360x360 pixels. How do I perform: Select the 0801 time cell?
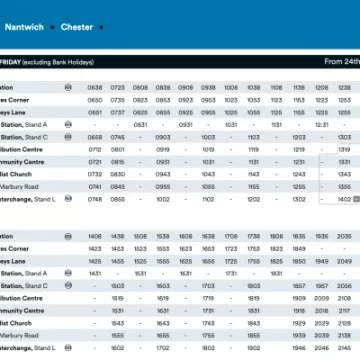point(117,150)
